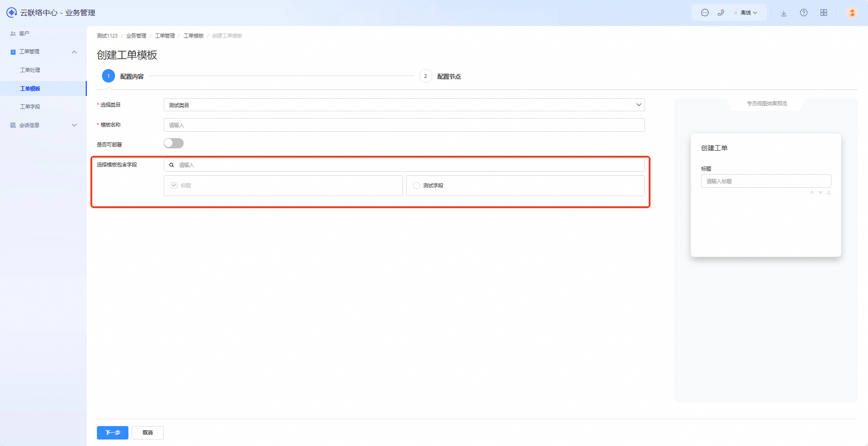
Task: Go to 业务管理 breadcrumb link
Action: (x=136, y=36)
